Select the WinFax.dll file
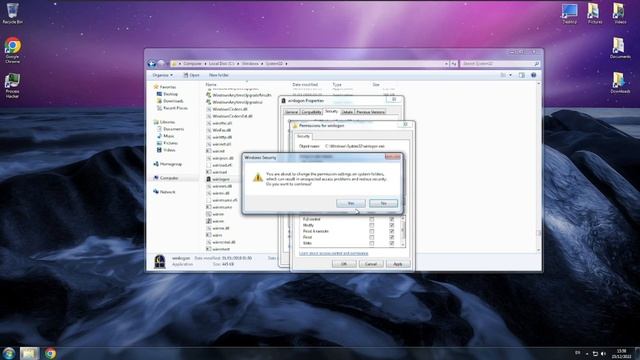The height and width of the screenshot is (360, 640). [x=219, y=130]
